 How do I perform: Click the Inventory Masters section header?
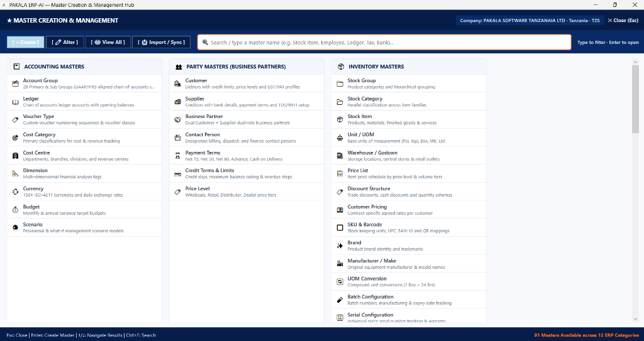[409, 67]
